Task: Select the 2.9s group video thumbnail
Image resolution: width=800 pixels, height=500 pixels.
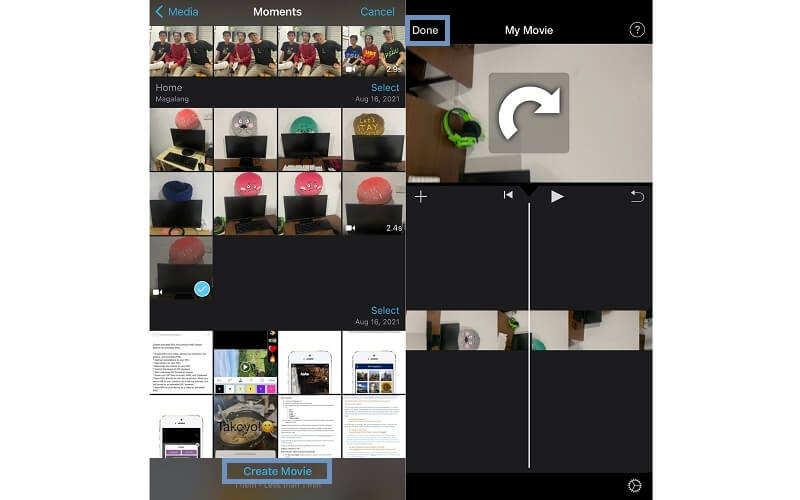Action: (373, 51)
